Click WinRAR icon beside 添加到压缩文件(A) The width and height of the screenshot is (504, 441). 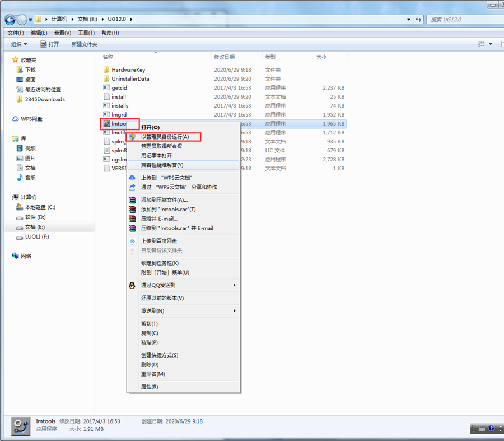coord(132,199)
